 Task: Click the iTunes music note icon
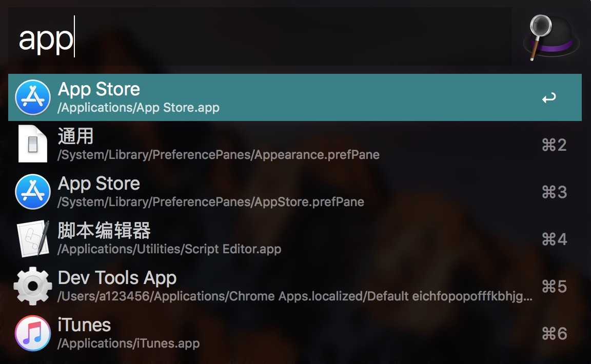[x=33, y=333]
